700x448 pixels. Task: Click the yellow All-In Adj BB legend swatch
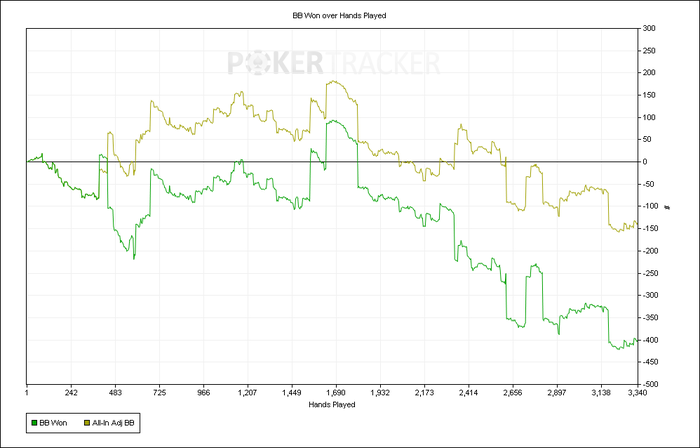click(87, 423)
